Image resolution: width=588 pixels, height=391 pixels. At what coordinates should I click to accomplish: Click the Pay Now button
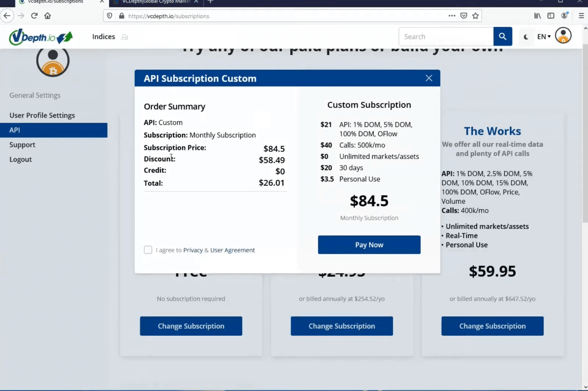point(369,244)
